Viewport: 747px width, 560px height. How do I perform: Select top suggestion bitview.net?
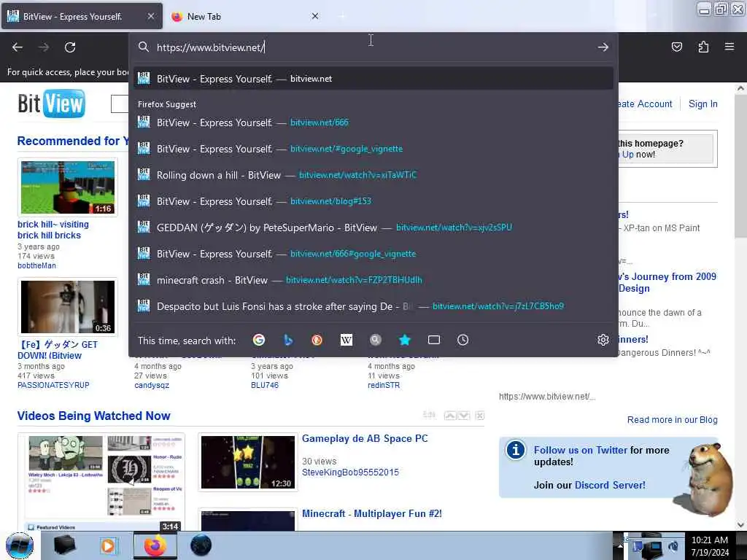pyautogui.click(x=373, y=79)
